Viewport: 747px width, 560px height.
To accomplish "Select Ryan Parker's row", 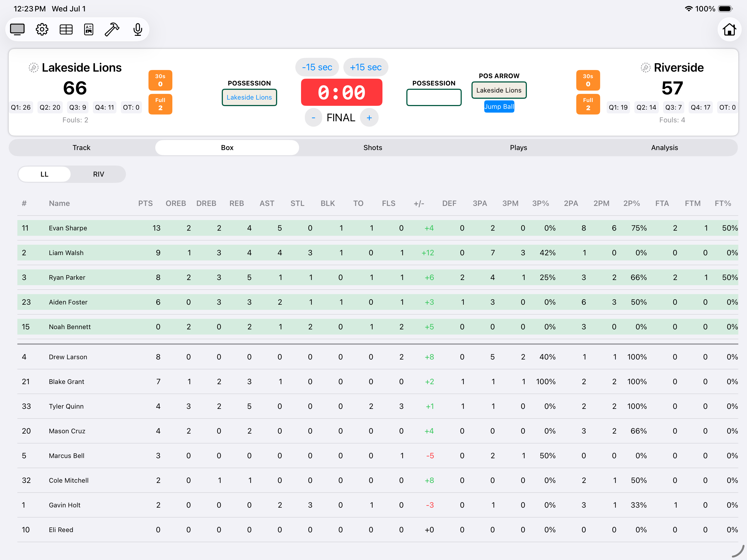I will point(378,277).
